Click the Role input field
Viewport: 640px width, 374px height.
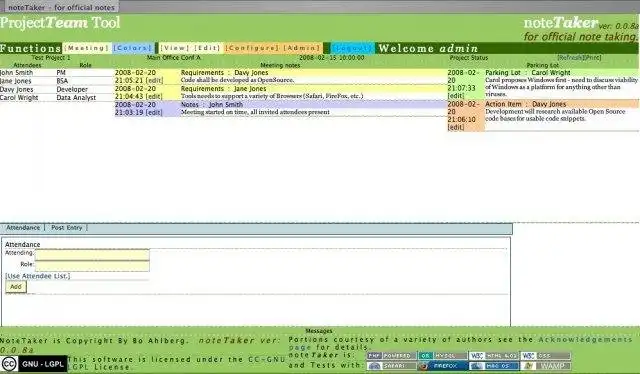click(x=93, y=266)
